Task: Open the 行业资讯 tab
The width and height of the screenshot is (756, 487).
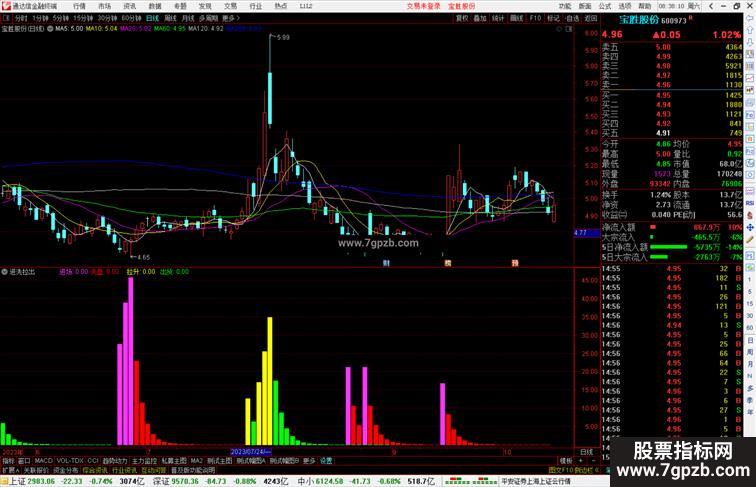Action: pyautogui.click(x=124, y=470)
